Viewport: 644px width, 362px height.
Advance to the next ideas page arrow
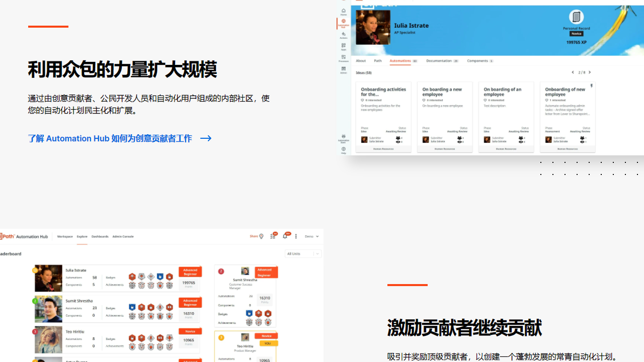click(590, 72)
